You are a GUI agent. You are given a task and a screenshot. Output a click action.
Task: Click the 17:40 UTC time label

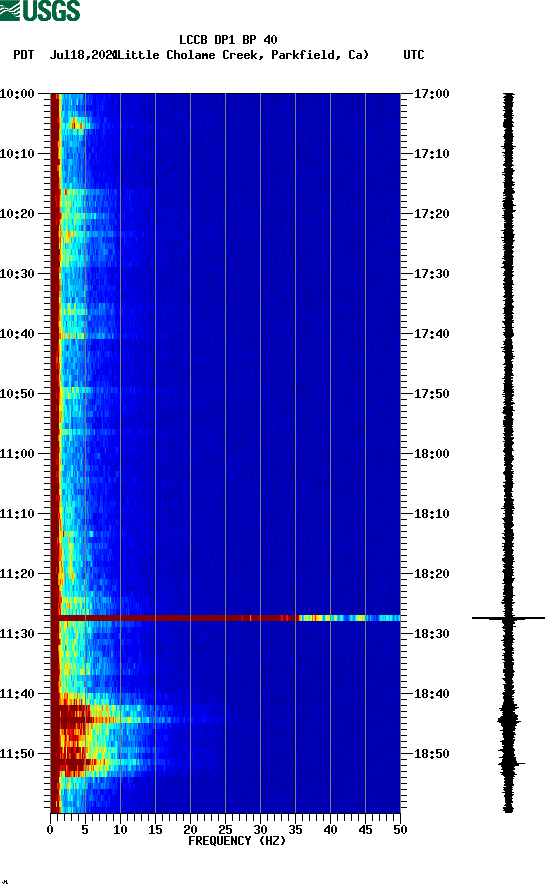point(431,334)
